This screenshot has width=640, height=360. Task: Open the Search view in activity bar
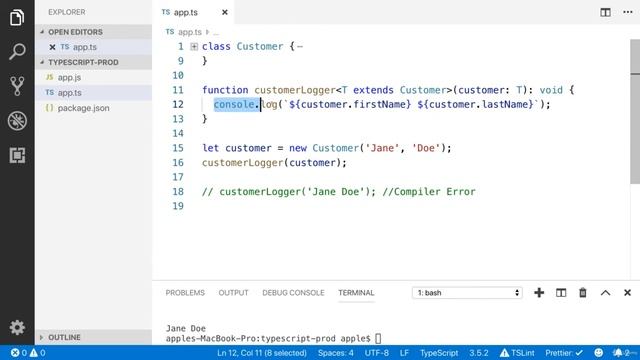17,52
